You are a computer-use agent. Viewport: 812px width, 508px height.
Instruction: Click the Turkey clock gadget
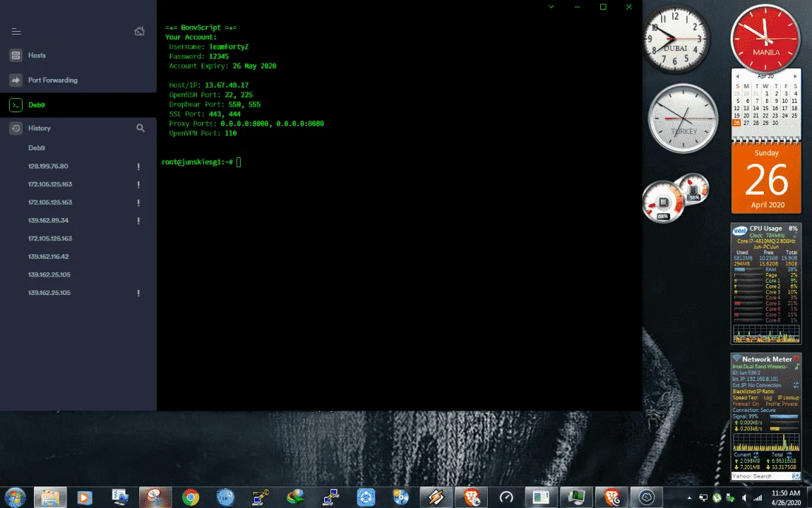(683, 119)
